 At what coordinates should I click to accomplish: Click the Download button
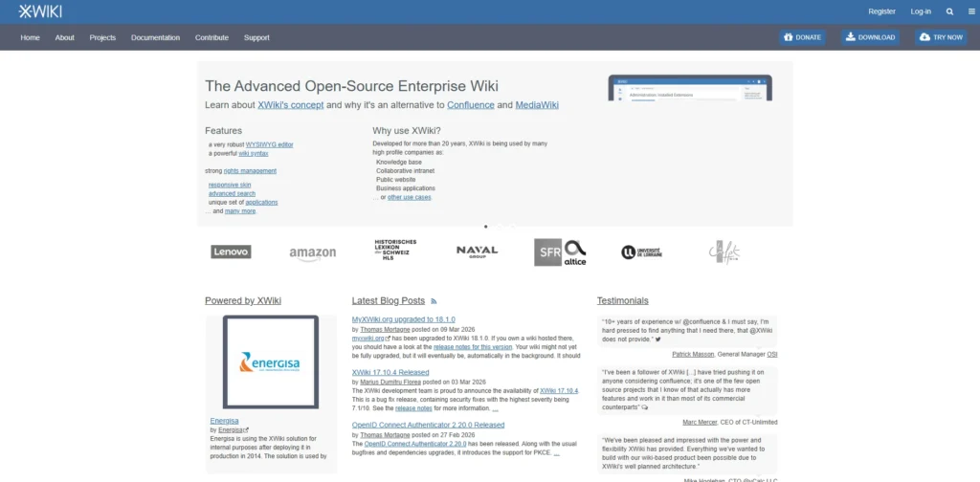871,37
